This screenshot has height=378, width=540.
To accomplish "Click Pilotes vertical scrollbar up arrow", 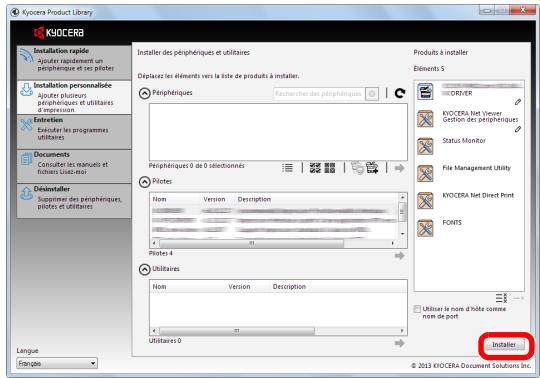I will [x=402, y=197].
